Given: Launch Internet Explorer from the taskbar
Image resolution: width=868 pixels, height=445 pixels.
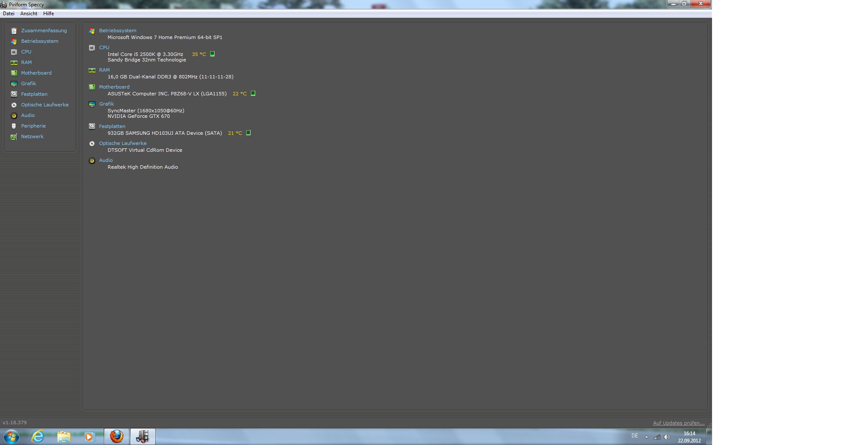Looking at the screenshot, I should (38, 437).
